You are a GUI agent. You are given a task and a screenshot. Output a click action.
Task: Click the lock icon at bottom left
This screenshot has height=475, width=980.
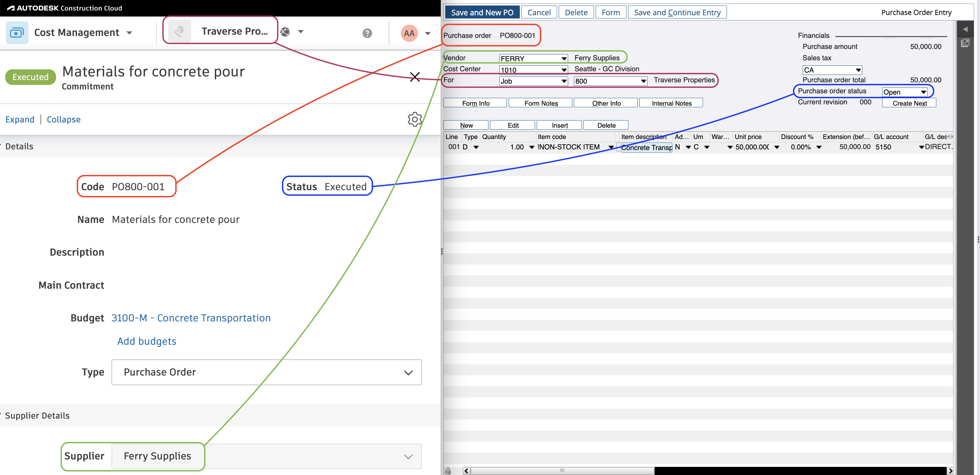(x=448, y=471)
